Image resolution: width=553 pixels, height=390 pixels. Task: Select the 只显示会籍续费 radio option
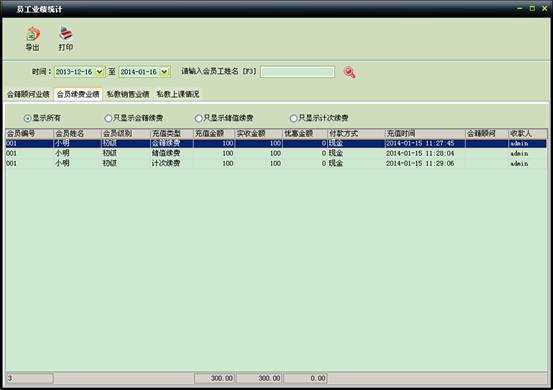coord(108,118)
